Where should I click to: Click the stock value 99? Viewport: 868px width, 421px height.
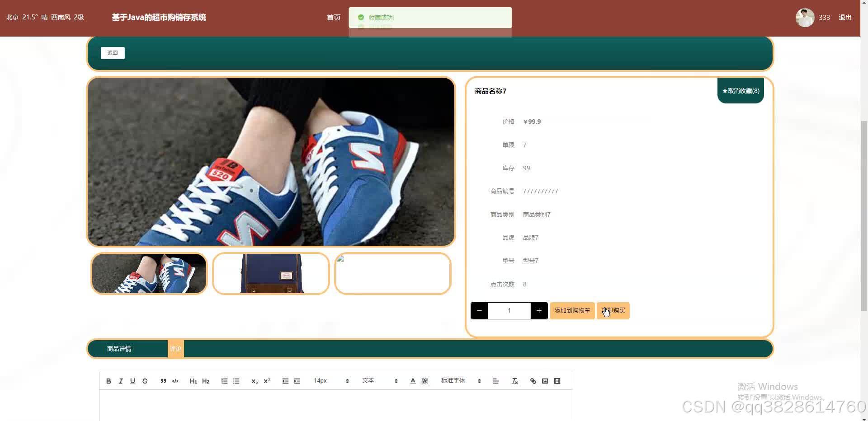click(x=526, y=168)
